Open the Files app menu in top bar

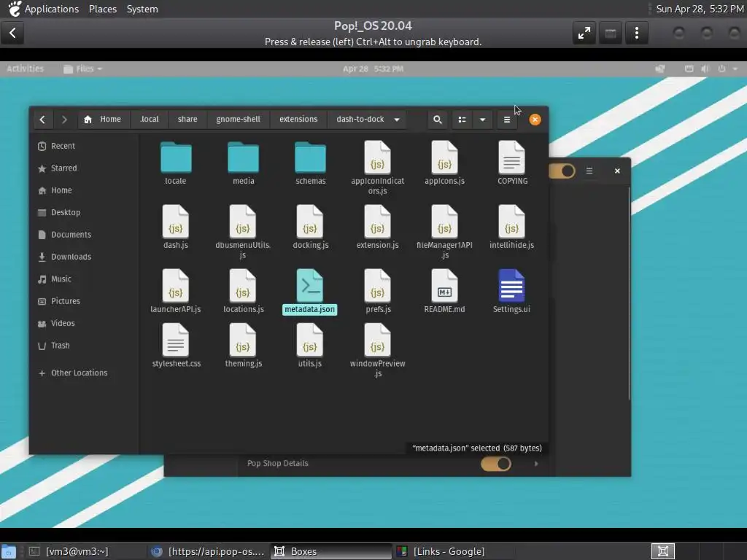(x=83, y=69)
